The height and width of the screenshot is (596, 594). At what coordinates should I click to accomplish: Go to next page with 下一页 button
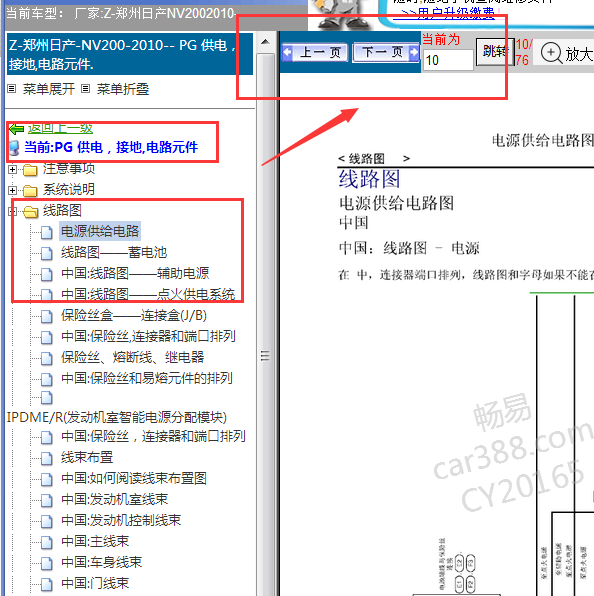(385, 52)
